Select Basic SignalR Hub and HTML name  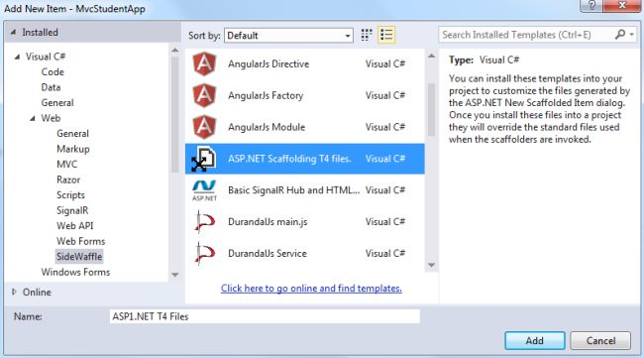click(293, 190)
